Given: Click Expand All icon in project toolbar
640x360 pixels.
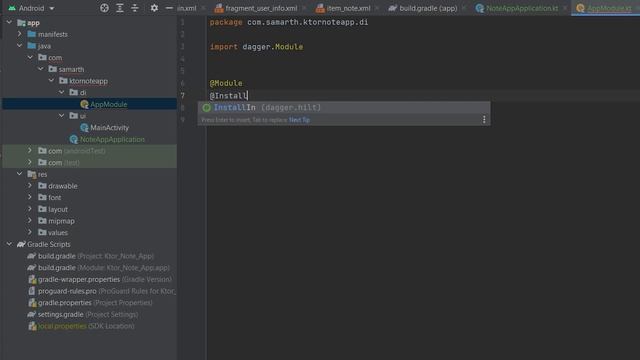Looking at the screenshot, I should click(120, 8).
